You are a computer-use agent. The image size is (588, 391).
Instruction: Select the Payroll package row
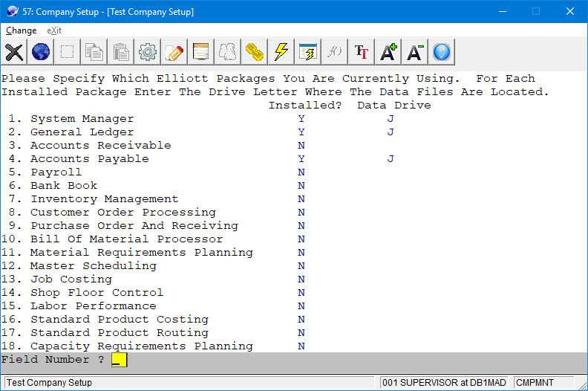(56, 172)
